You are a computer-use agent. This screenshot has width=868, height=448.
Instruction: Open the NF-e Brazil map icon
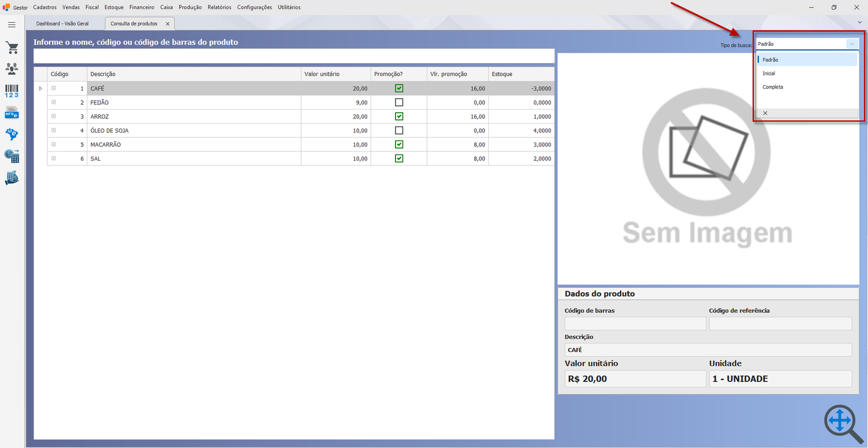[11, 134]
